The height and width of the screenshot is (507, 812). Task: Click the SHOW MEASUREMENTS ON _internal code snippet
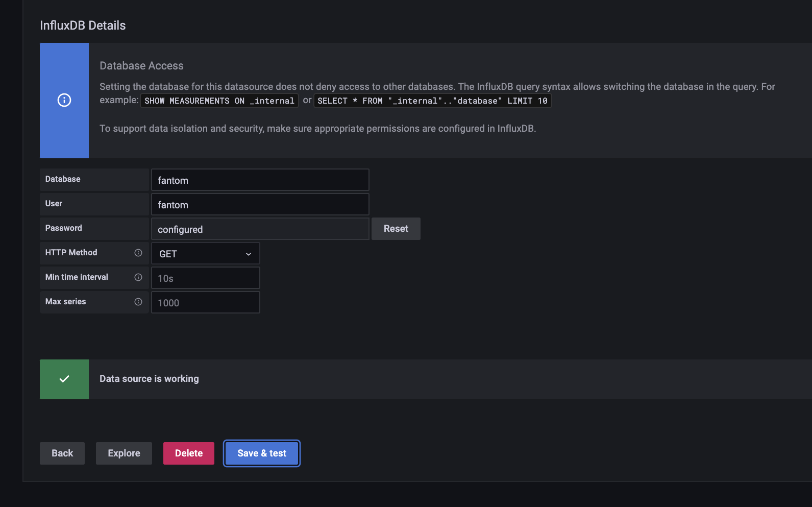pos(219,101)
